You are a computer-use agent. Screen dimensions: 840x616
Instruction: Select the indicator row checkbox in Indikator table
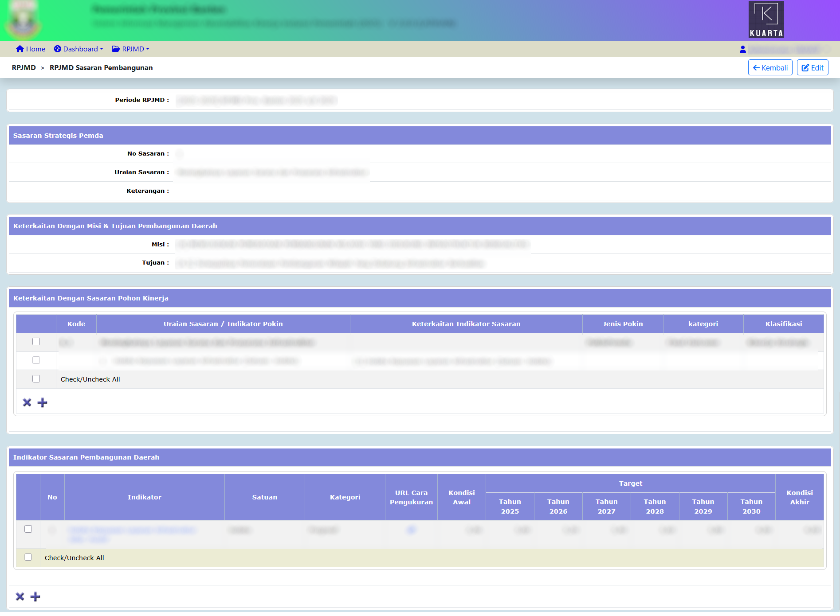pyautogui.click(x=28, y=529)
